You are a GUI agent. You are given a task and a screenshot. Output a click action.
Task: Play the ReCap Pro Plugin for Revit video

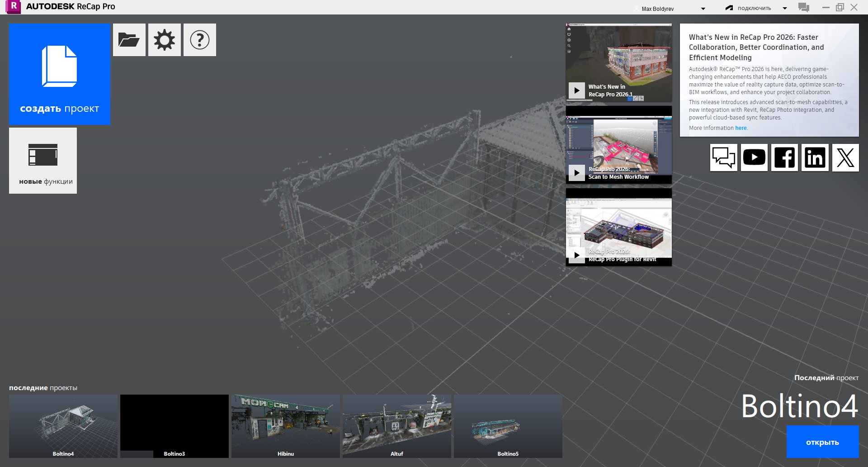(x=576, y=255)
